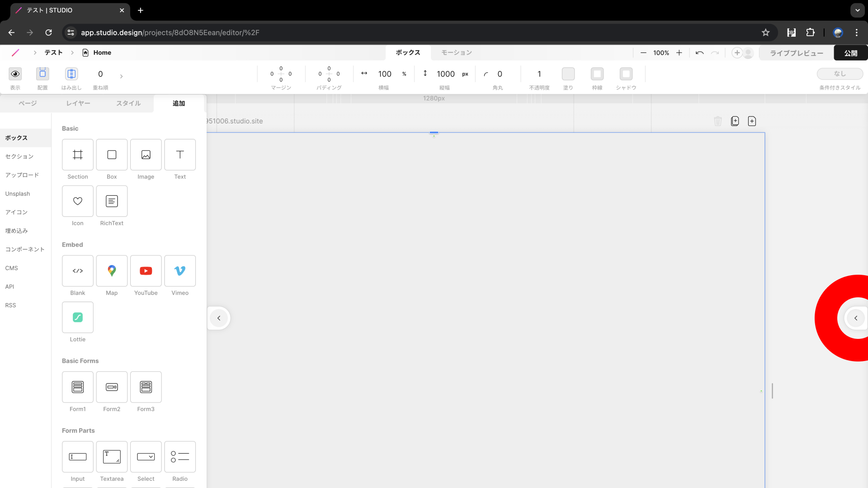The image size is (868, 488).
Task: Expand more box settings with chevron
Action: pyautogui.click(x=121, y=76)
